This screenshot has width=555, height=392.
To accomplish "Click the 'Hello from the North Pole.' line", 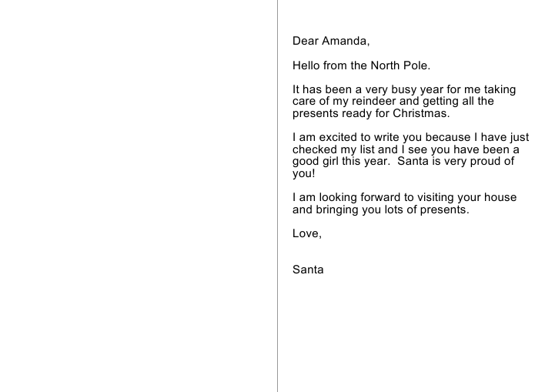I will [361, 65].
